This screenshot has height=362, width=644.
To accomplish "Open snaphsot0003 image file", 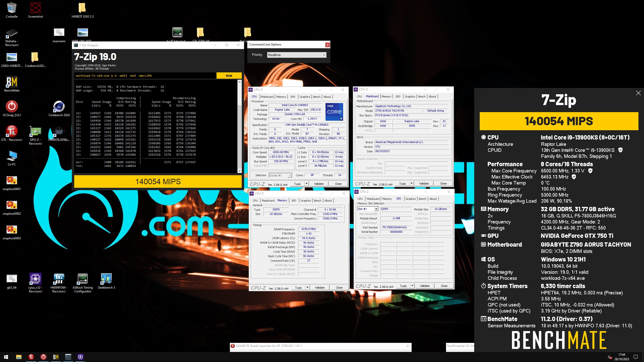I will pyautogui.click(x=12, y=232).
